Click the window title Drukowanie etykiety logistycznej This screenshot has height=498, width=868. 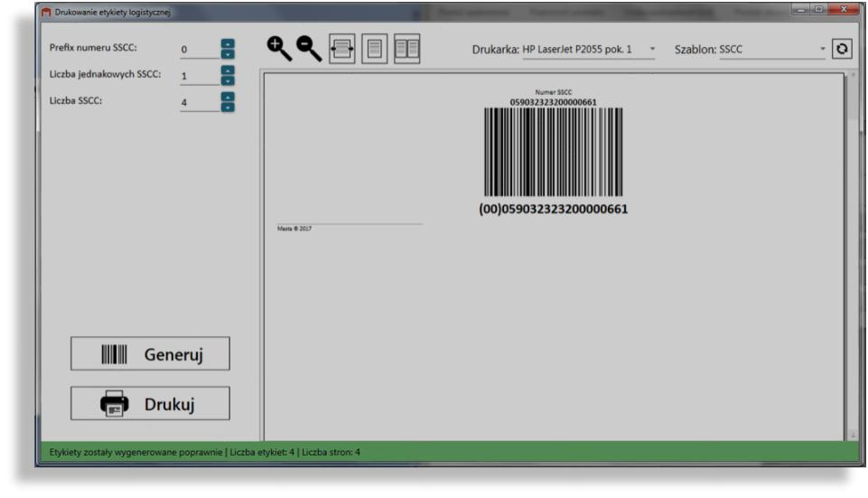pos(112,12)
